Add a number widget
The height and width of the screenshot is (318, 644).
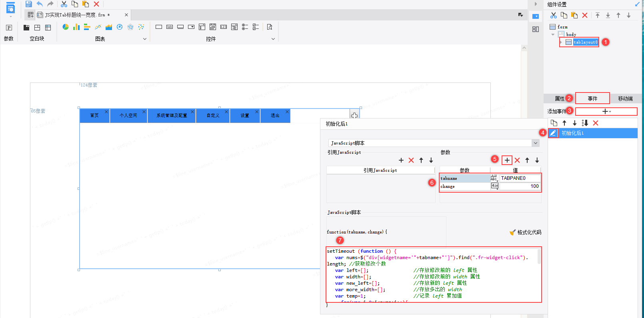pos(224,27)
